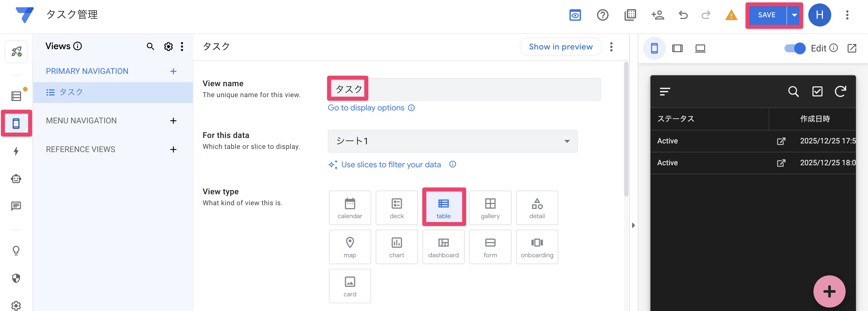This screenshot has height=311, width=868.
Task: Toggle the Edit switch in preview panel
Action: pyautogui.click(x=795, y=48)
